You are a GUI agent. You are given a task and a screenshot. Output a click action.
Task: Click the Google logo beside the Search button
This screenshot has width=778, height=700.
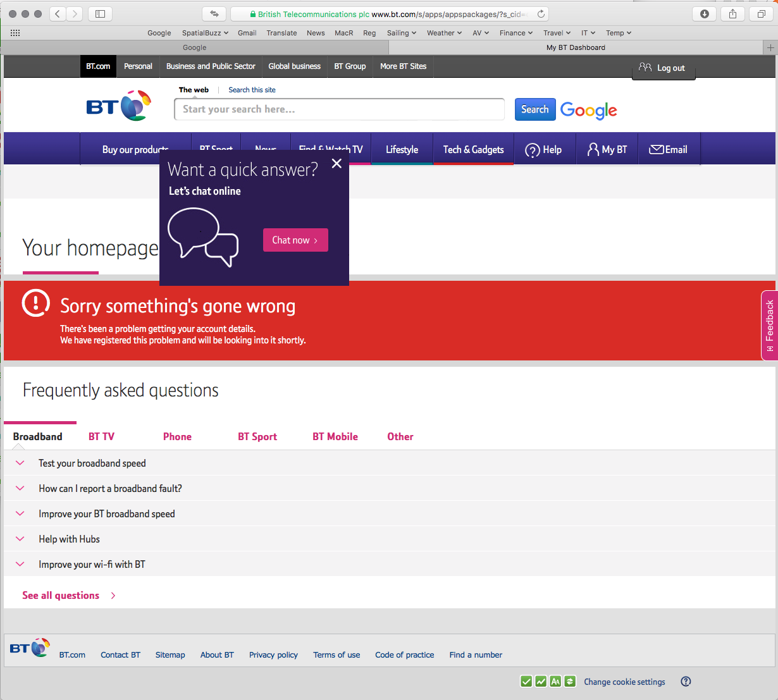[x=588, y=110]
